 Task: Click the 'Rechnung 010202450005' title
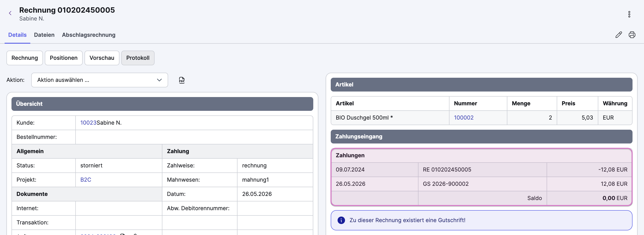point(67,10)
